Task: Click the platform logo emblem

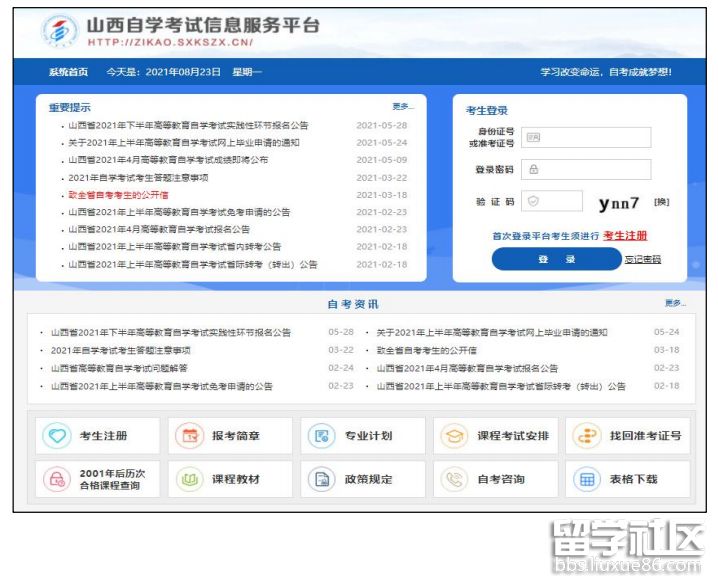Action: (60, 31)
